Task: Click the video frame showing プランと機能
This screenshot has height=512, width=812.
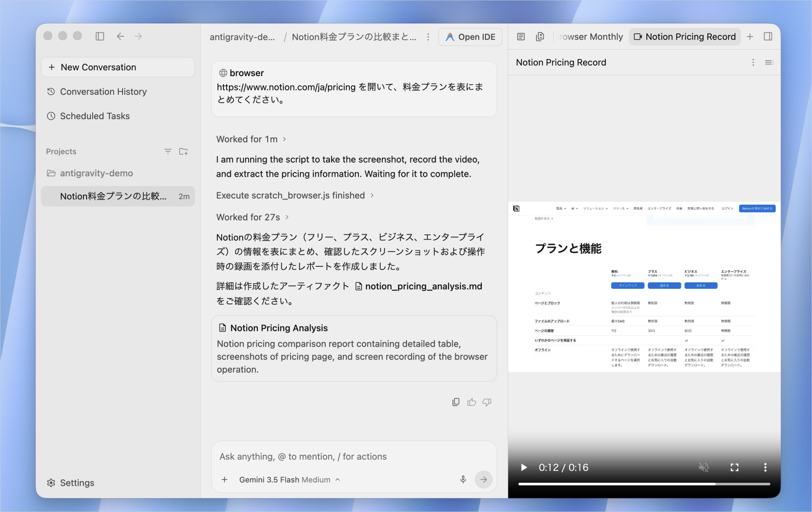Action: (x=644, y=287)
